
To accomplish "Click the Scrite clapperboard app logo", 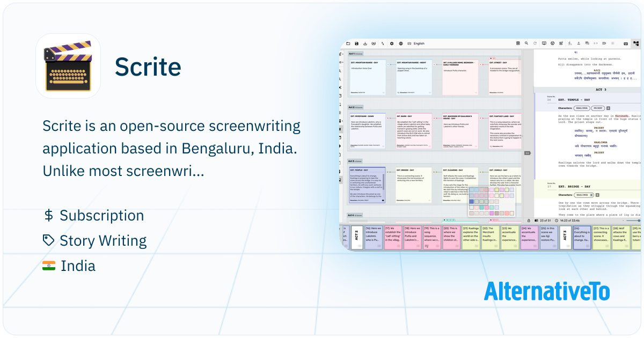I will point(68,66).
